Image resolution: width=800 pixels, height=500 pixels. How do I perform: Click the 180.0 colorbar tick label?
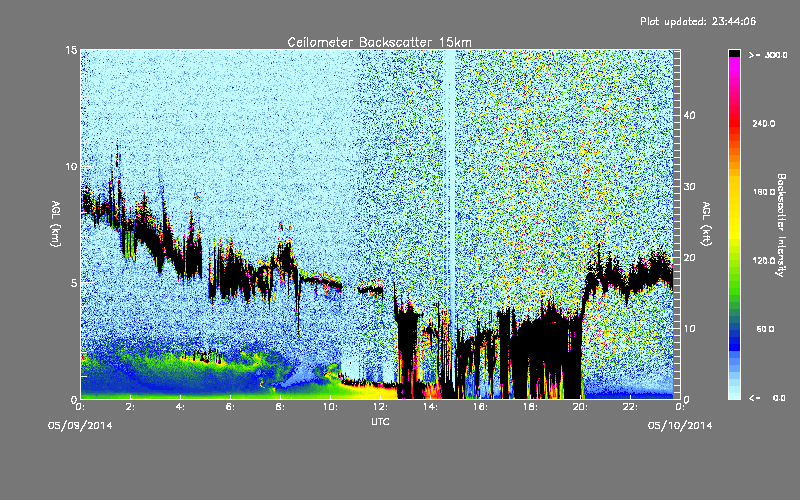[x=763, y=192]
